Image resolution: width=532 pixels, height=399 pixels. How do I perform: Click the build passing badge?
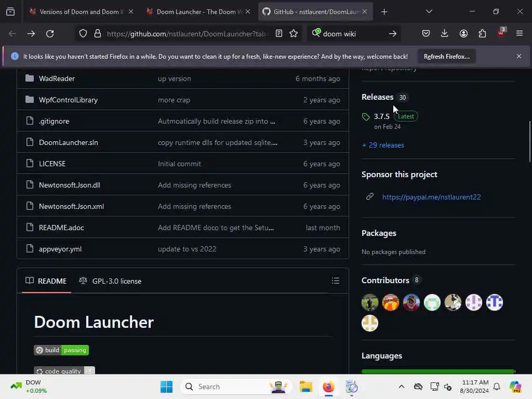(x=61, y=350)
